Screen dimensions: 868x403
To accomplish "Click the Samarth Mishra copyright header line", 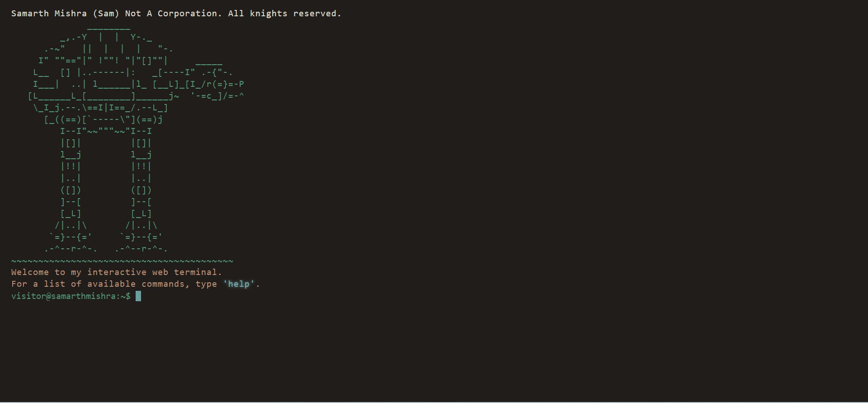I will (x=176, y=14).
